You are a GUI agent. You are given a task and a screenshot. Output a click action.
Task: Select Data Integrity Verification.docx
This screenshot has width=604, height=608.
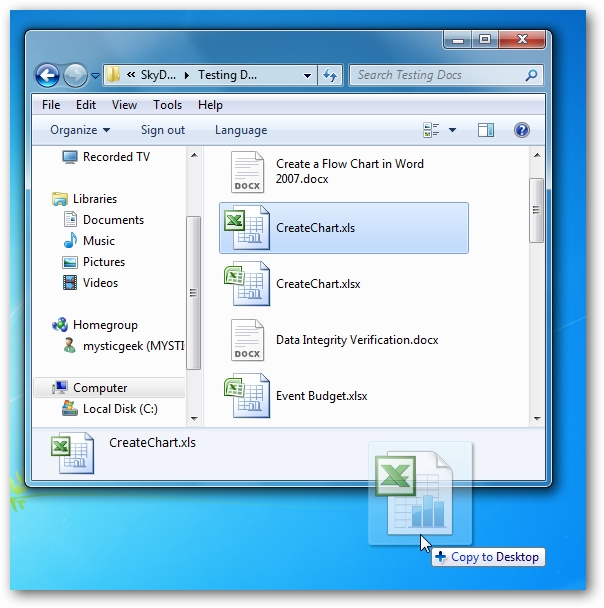(357, 340)
